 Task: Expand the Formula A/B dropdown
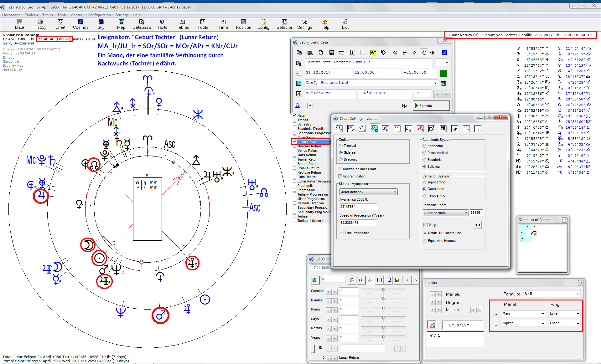pyautogui.click(x=578, y=294)
